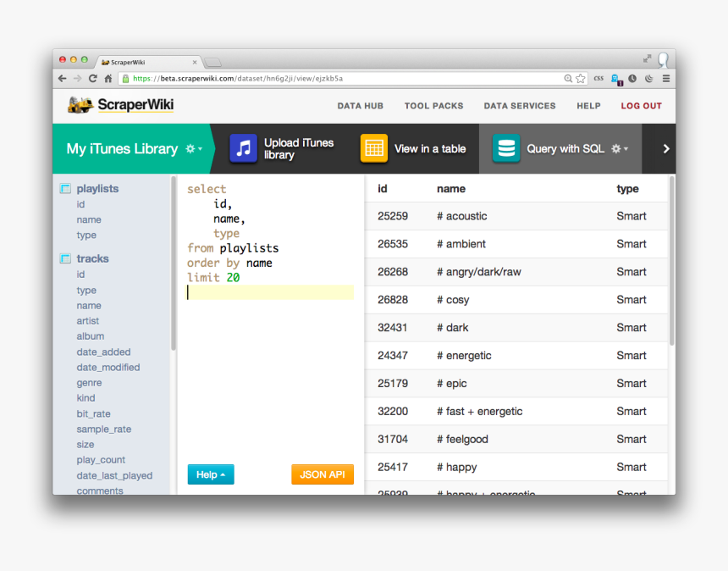Click the JSON API button

(x=323, y=474)
